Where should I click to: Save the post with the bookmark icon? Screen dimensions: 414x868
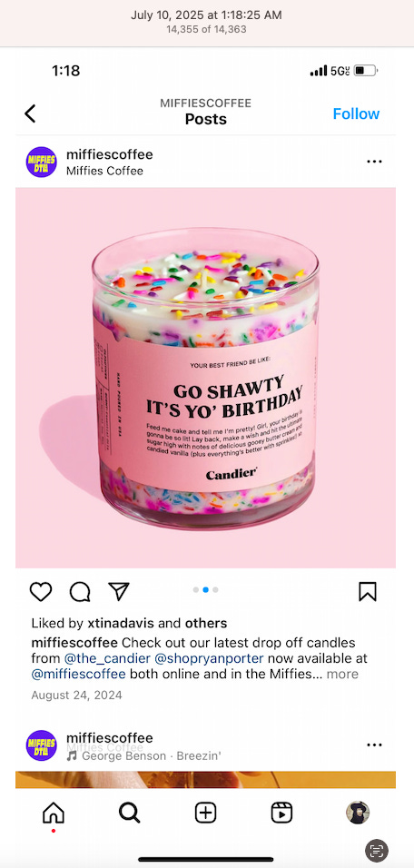coord(368,592)
